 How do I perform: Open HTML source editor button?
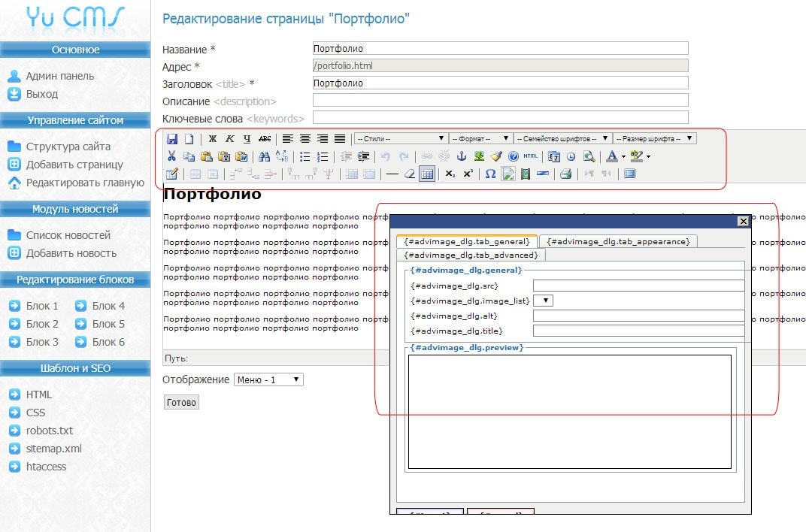(531, 156)
